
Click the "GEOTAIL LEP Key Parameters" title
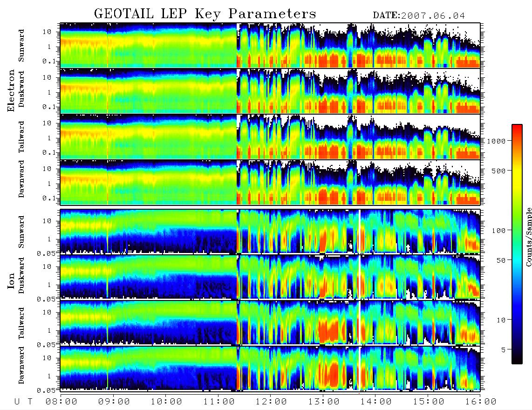tap(205, 14)
